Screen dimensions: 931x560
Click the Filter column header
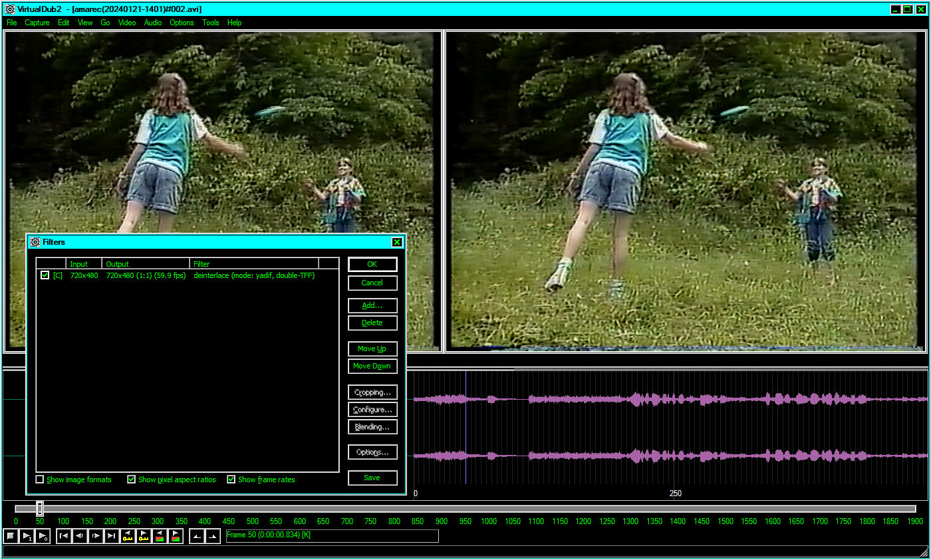[x=255, y=264]
